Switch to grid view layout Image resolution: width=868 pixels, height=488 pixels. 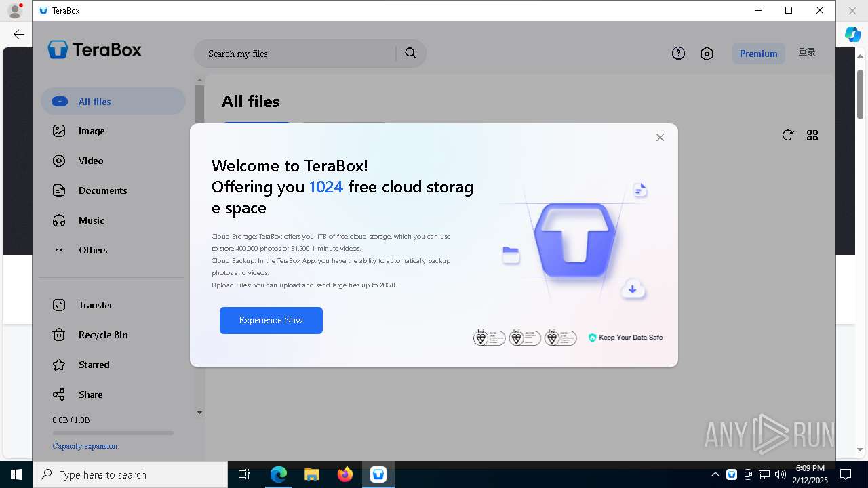pyautogui.click(x=812, y=136)
